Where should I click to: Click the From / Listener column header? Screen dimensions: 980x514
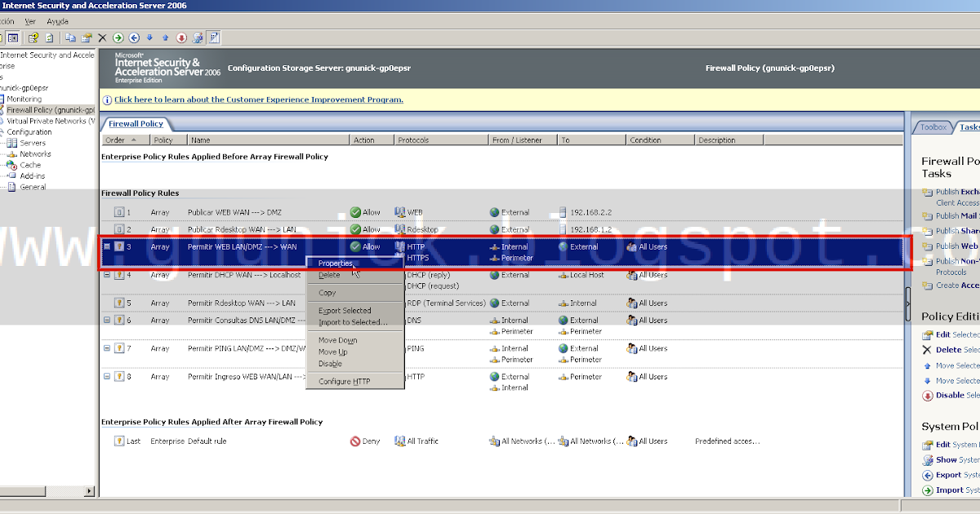coord(523,140)
